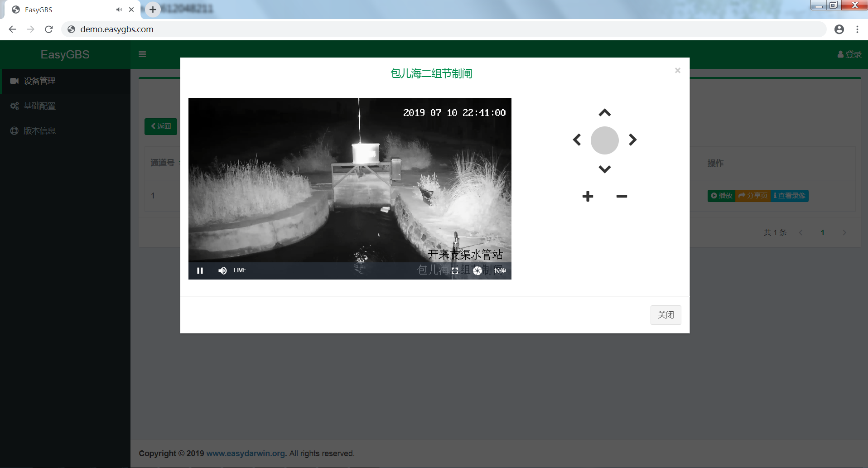Click the 关闭 close dialog button

point(666,315)
